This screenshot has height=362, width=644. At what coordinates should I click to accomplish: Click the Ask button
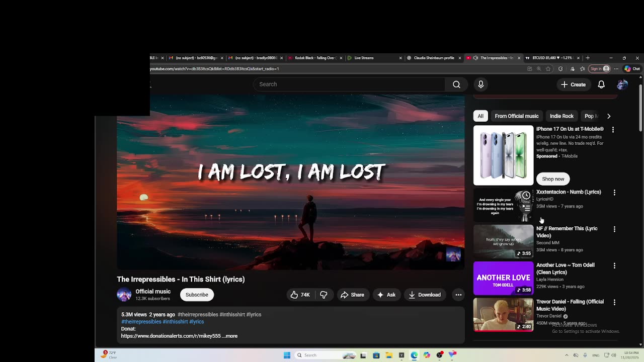386,295
